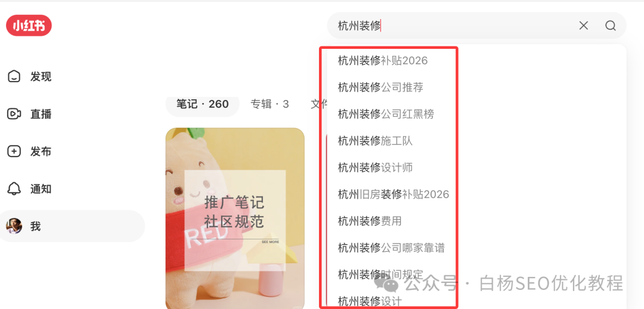Switch to 笔记 · 260 tab
The width and height of the screenshot is (644, 309).
click(203, 104)
